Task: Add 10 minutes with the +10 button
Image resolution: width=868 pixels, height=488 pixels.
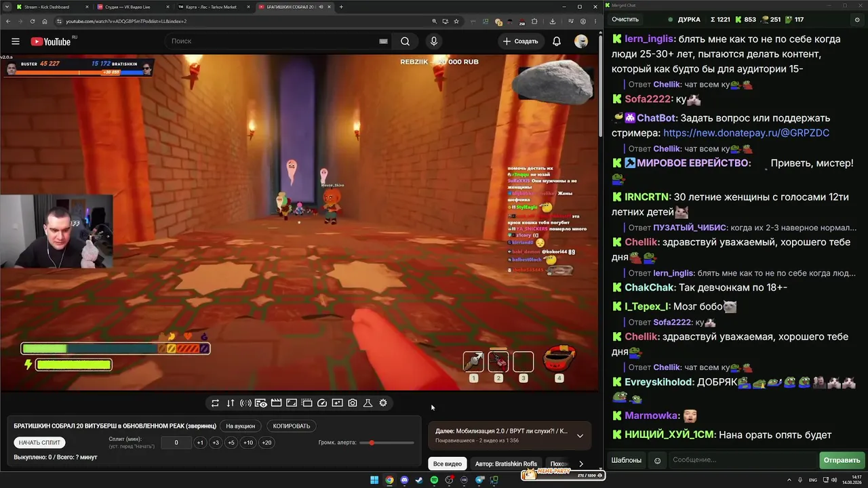Action: tap(248, 443)
